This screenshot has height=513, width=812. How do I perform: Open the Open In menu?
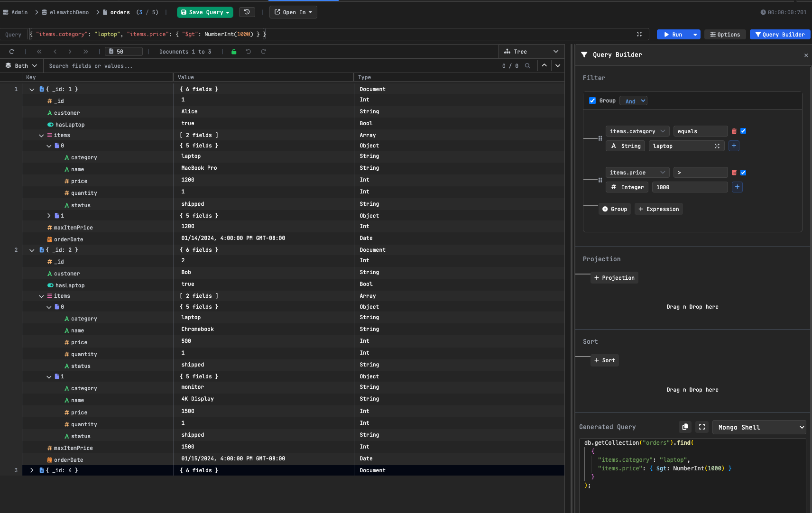pyautogui.click(x=293, y=12)
